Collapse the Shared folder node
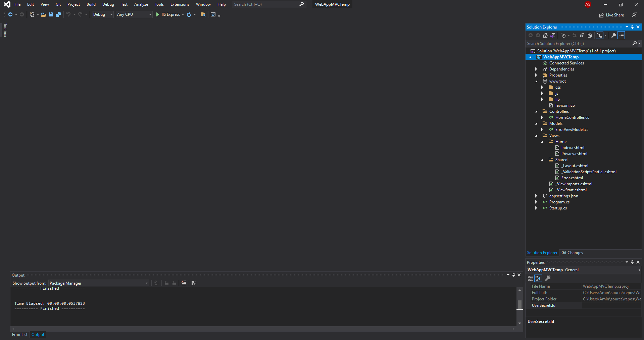Viewport: 644px width, 340px height. coord(542,160)
